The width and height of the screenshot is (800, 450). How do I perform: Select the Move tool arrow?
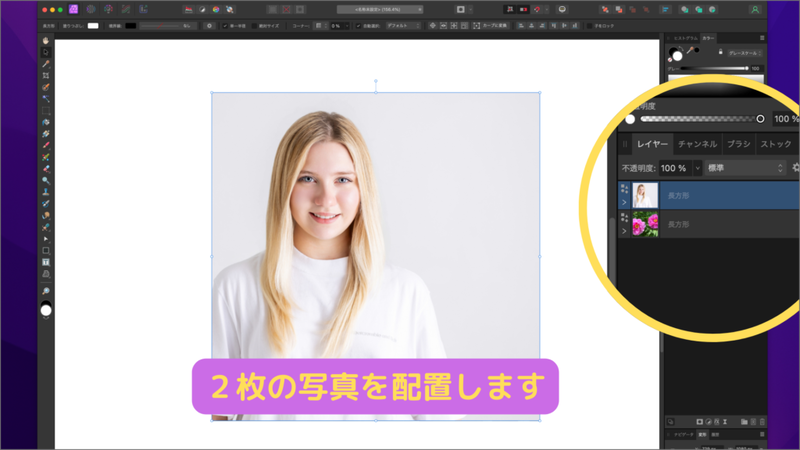click(45, 52)
